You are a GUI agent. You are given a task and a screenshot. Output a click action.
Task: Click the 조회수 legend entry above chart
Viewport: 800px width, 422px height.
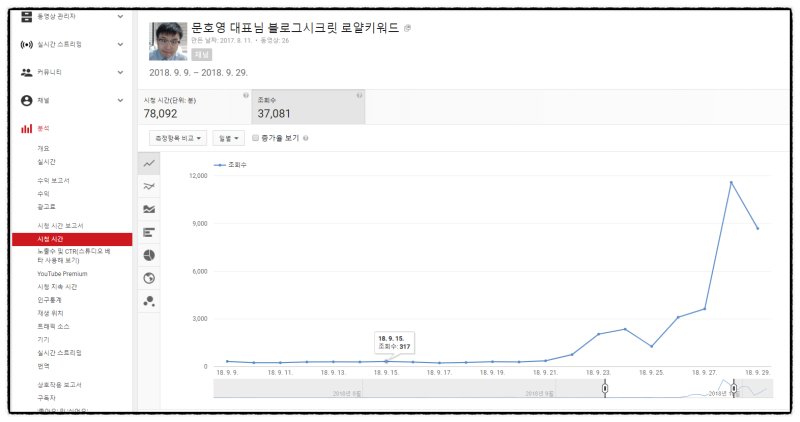coord(230,165)
